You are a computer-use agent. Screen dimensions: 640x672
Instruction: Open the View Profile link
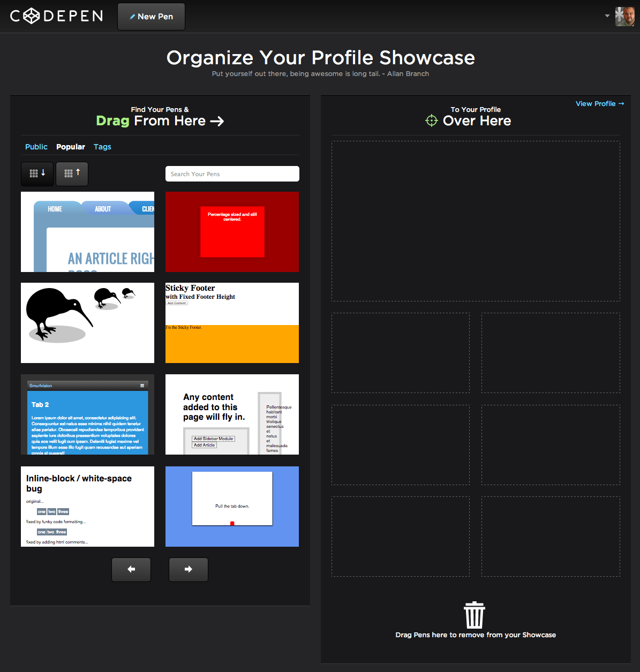click(x=599, y=103)
